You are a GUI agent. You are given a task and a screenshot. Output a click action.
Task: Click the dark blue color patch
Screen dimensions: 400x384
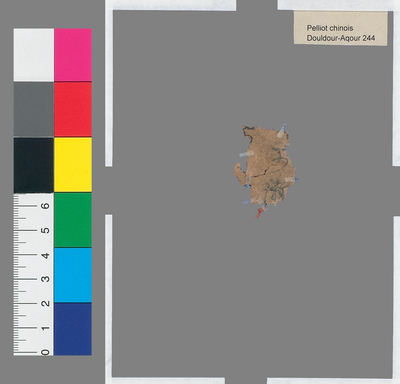pyautogui.click(x=73, y=329)
